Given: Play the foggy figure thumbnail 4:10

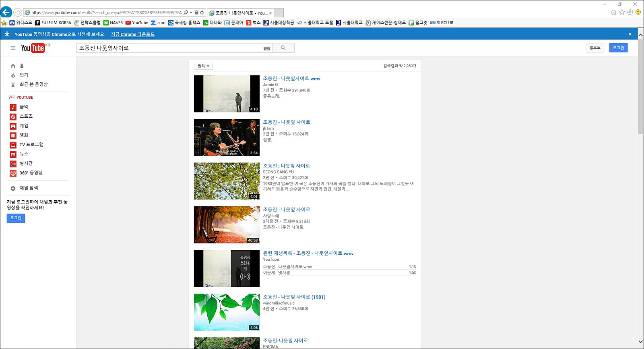Looking at the screenshot, I should [227, 93].
